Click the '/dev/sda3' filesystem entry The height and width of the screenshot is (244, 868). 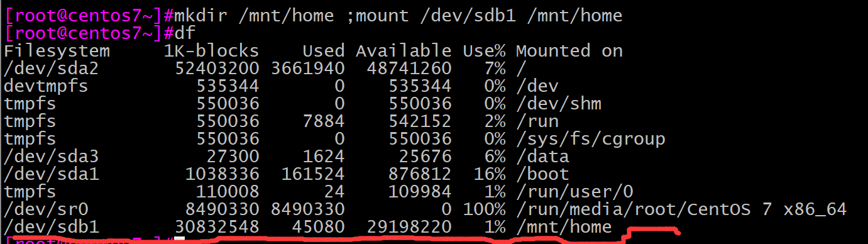tap(52, 156)
